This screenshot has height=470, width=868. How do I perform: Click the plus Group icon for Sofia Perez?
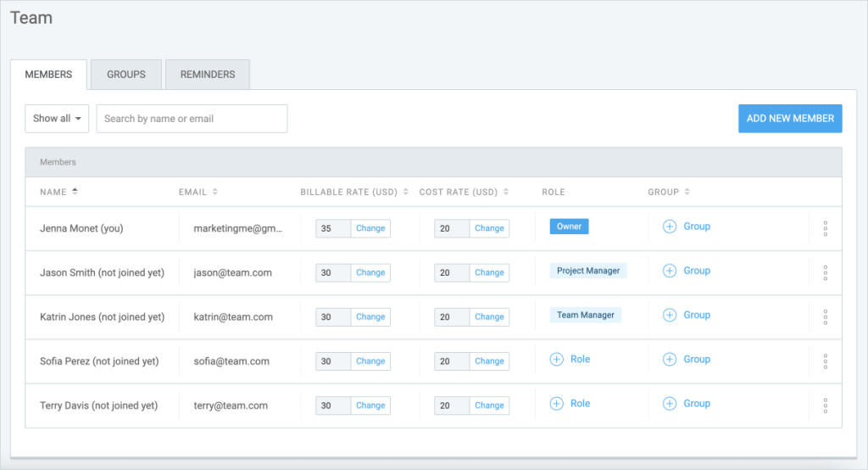coord(670,359)
